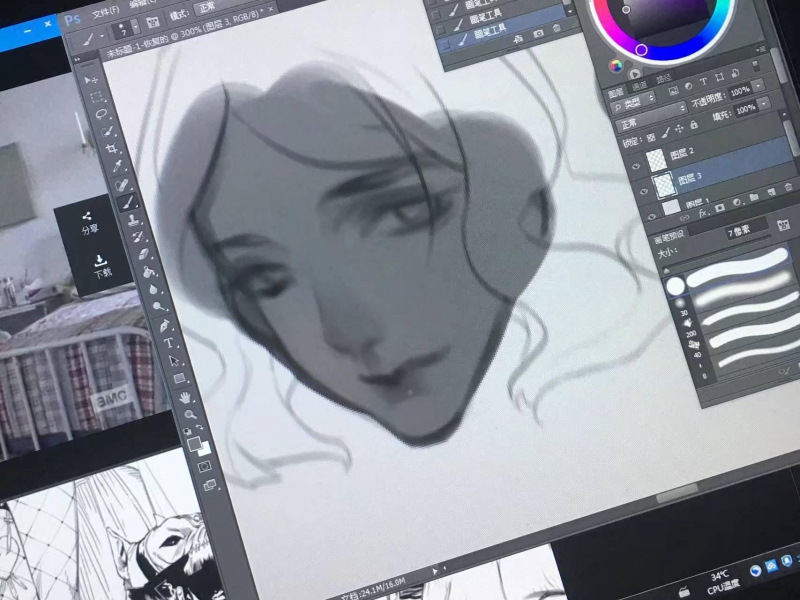
Task: Reset to default foreground and background colors
Action: 187,431
